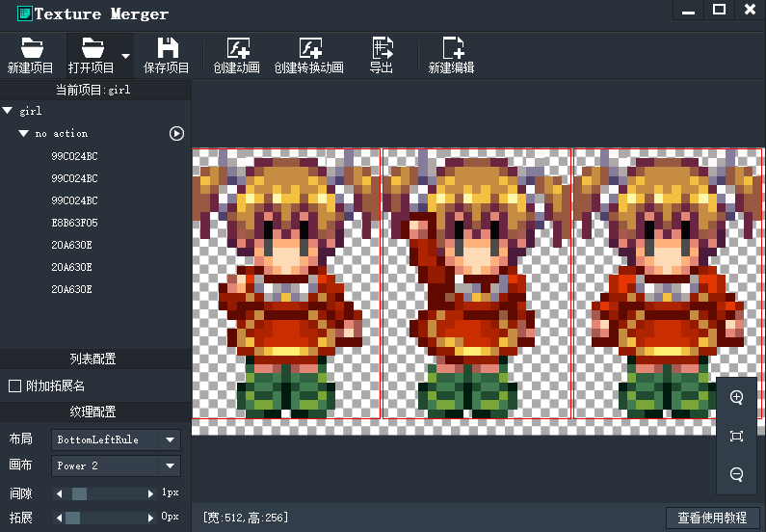Click the 拓展 slider left arrow
The height and width of the screenshot is (532, 766).
[59, 518]
